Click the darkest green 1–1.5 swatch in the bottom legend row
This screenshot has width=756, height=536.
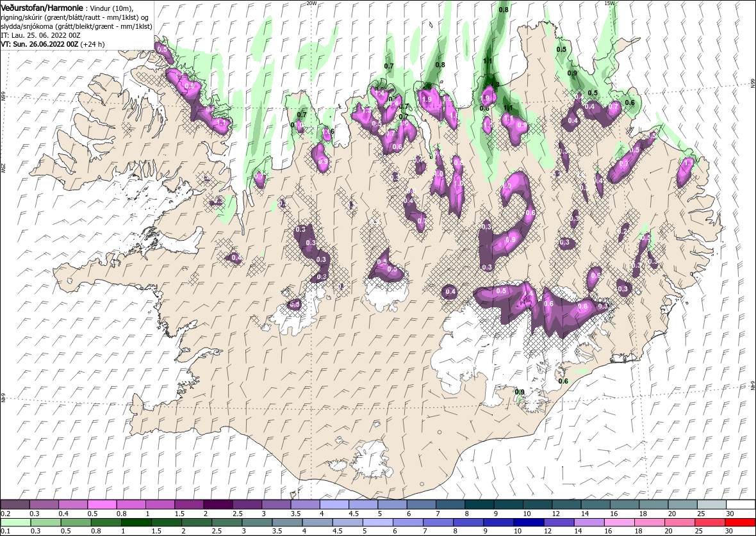pos(136,523)
